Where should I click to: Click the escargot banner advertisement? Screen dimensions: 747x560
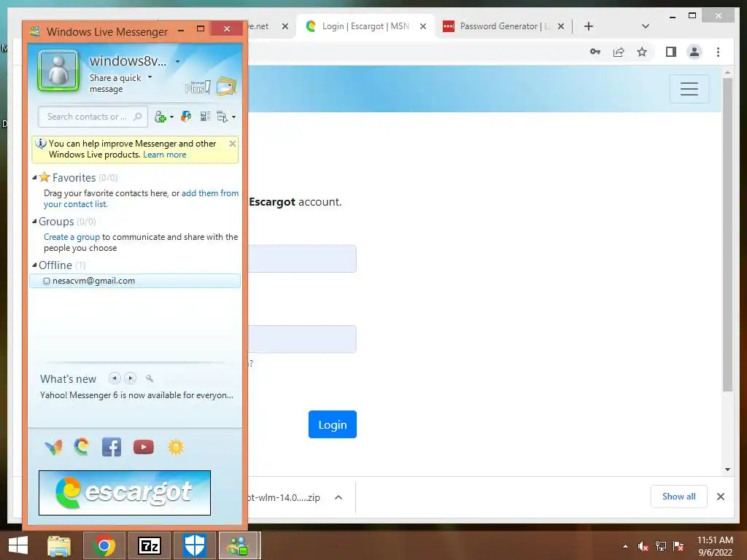[125, 493]
